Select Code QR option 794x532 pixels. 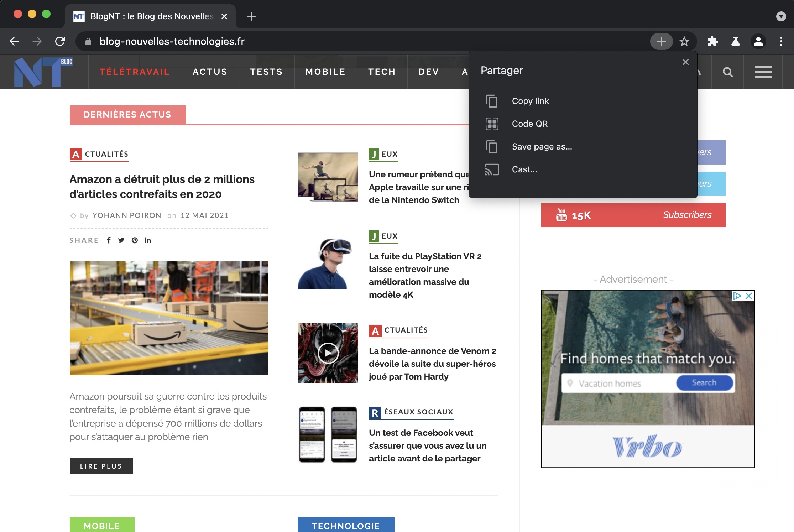529,124
